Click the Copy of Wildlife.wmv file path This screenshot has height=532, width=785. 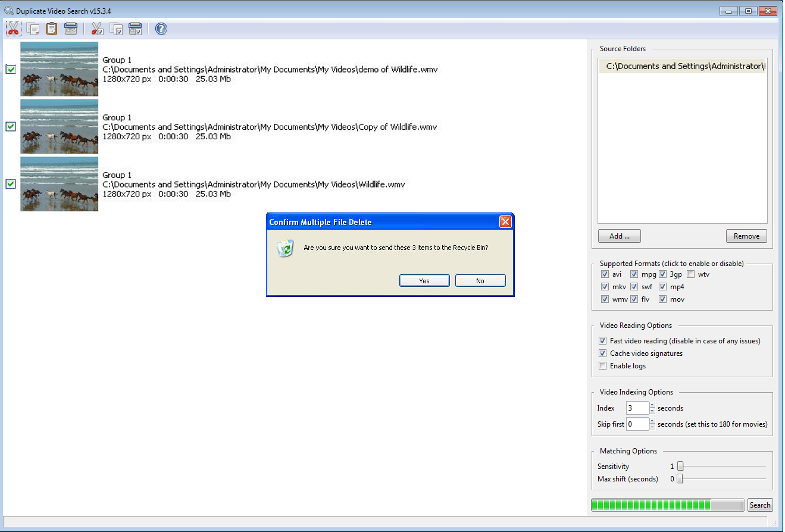point(270,127)
